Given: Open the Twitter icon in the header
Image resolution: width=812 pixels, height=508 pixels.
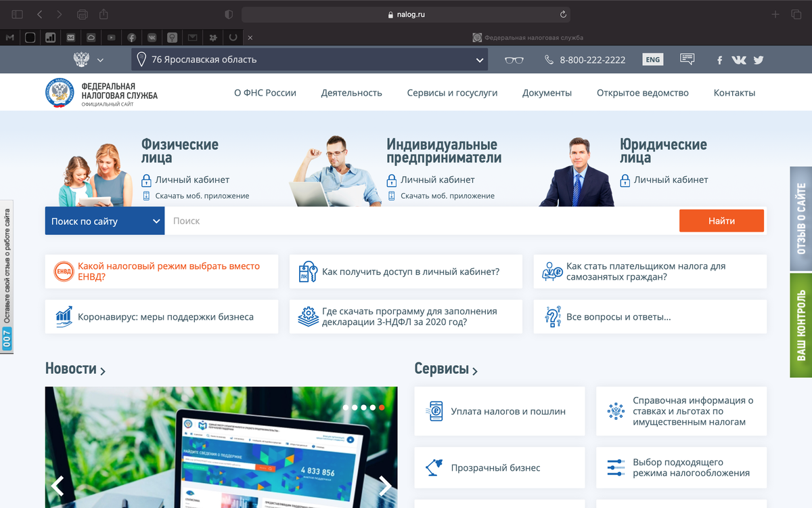Looking at the screenshot, I should [x=758, y=60].
